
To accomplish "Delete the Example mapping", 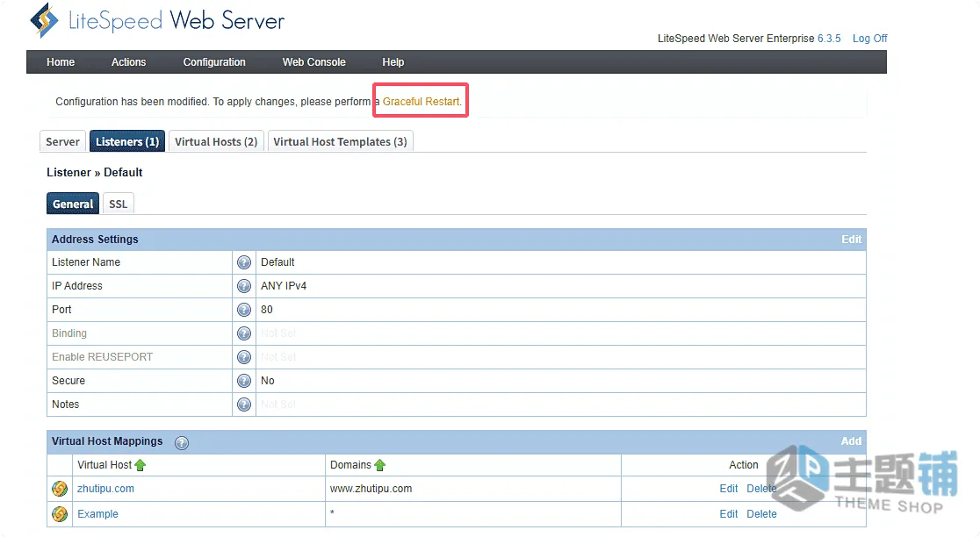I will coord(761,514).
